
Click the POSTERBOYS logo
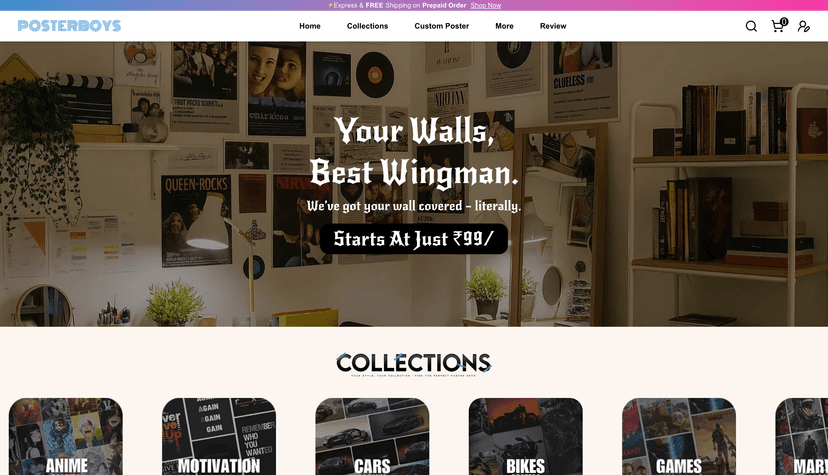pos(69,25)
